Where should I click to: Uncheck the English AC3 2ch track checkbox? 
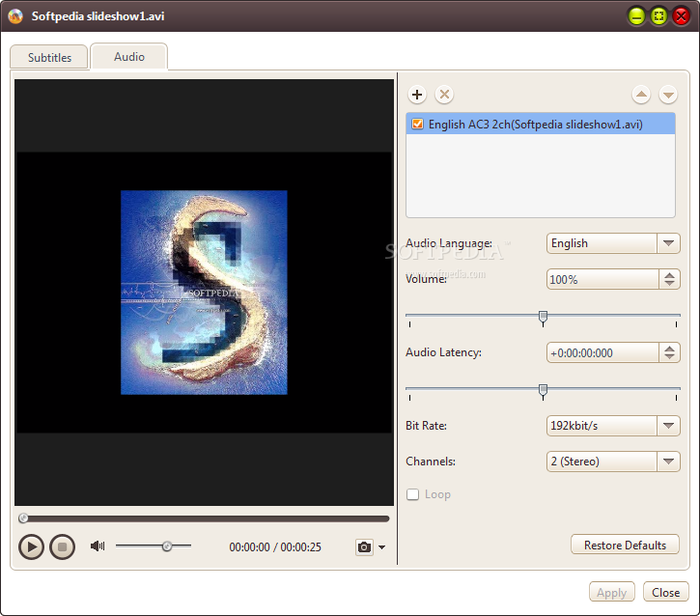[417, 125]
